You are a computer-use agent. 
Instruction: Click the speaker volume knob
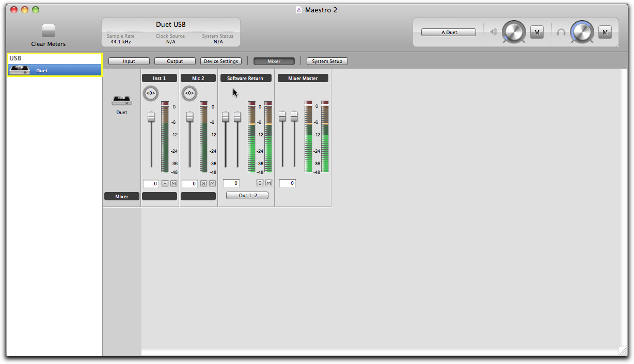point(514,32)
